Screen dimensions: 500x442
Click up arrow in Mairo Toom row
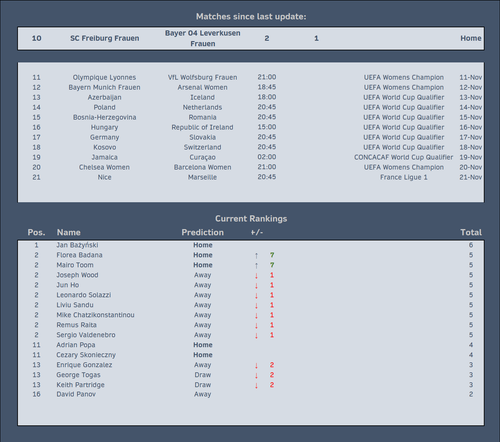(256, 265)
